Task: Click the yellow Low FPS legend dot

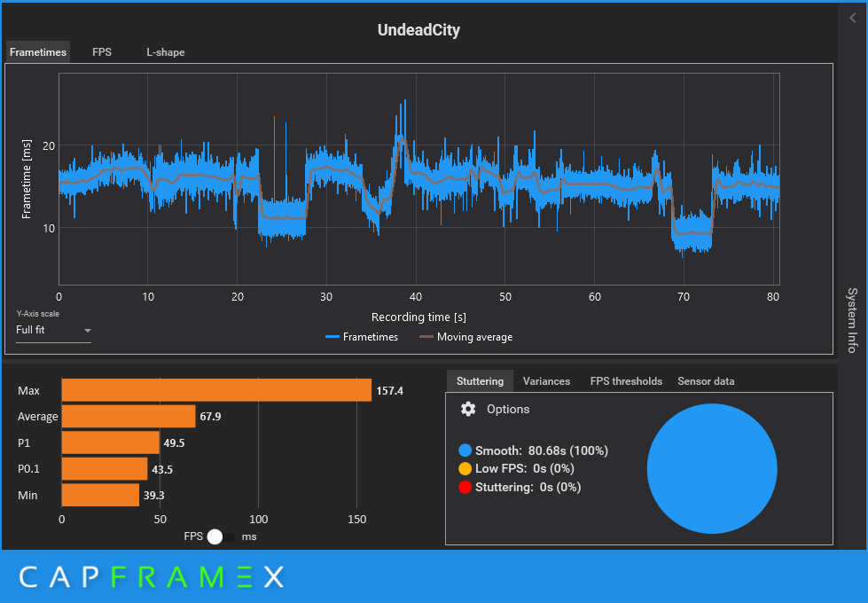Action: pos(465,468)
